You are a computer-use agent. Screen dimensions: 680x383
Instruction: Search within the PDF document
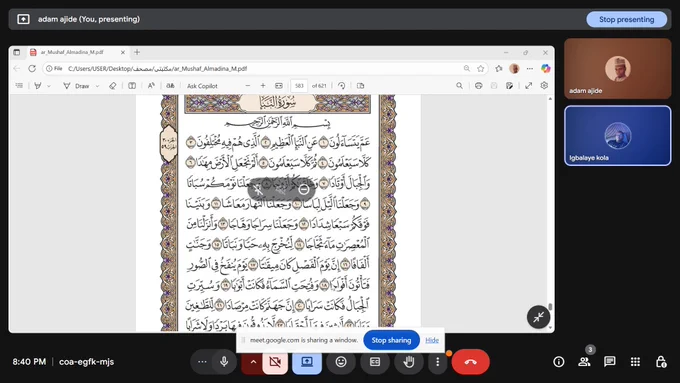click(459, 86)
